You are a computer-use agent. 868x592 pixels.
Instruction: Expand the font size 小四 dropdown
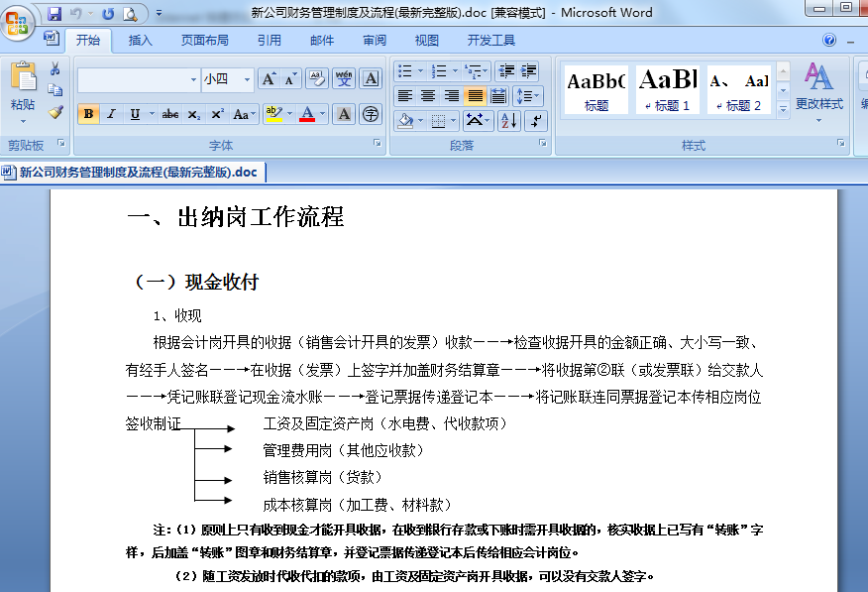pos(247,79)
